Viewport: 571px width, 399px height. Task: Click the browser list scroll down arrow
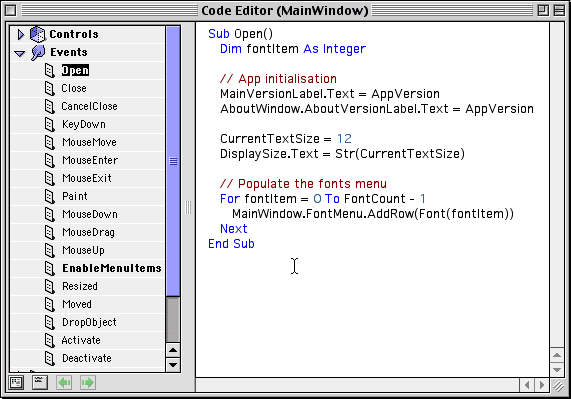tap(173, 364)
